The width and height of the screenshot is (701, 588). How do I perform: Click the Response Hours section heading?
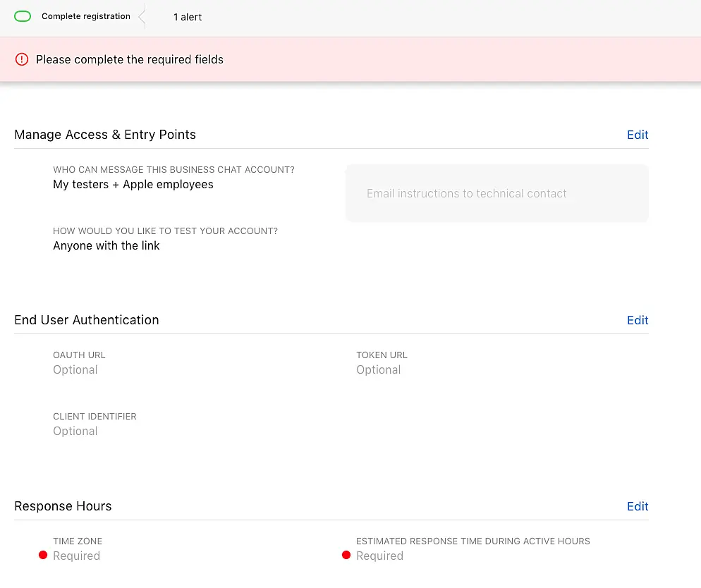[63, 506]
